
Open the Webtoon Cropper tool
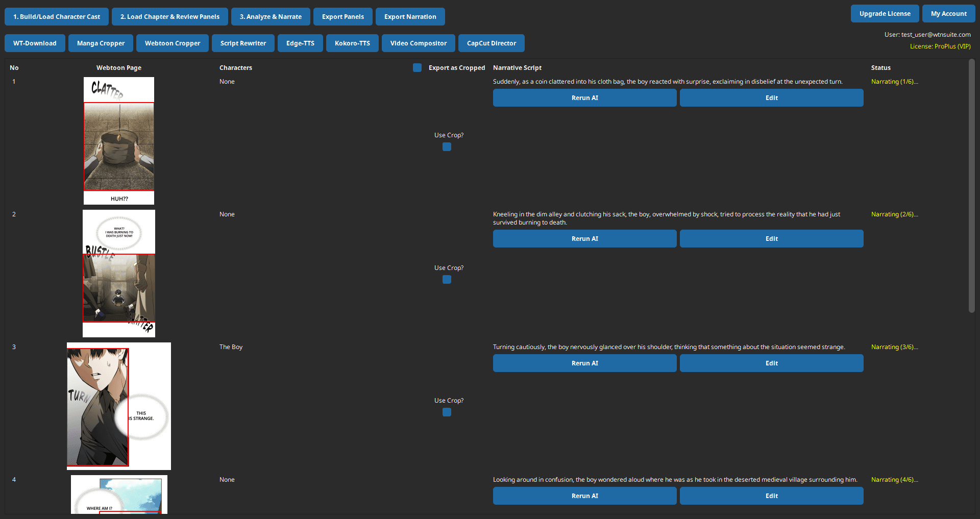(x=172, y=43)
